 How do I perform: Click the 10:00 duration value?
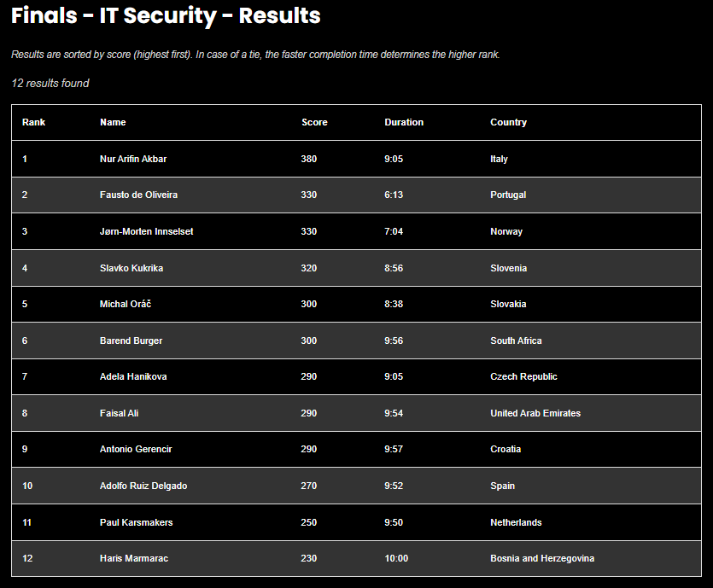click(396, 558)
